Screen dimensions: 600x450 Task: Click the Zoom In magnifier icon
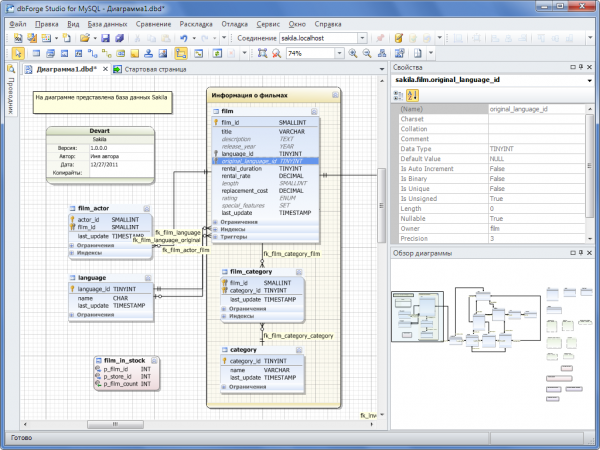[353, 53]
